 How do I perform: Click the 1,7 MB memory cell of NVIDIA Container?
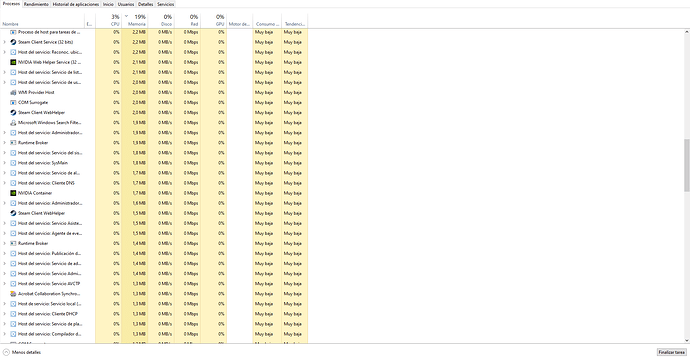(x=135, y=193)
